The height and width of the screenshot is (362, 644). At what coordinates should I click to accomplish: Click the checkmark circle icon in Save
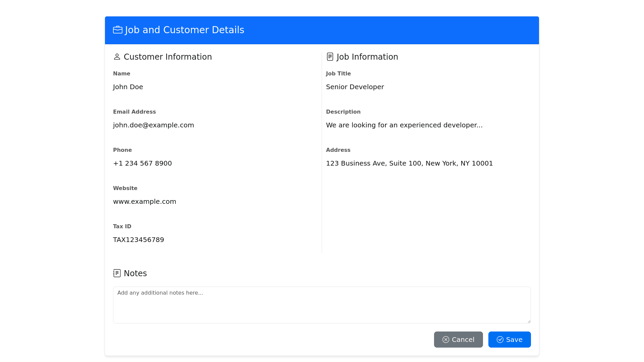pos(500,340)
